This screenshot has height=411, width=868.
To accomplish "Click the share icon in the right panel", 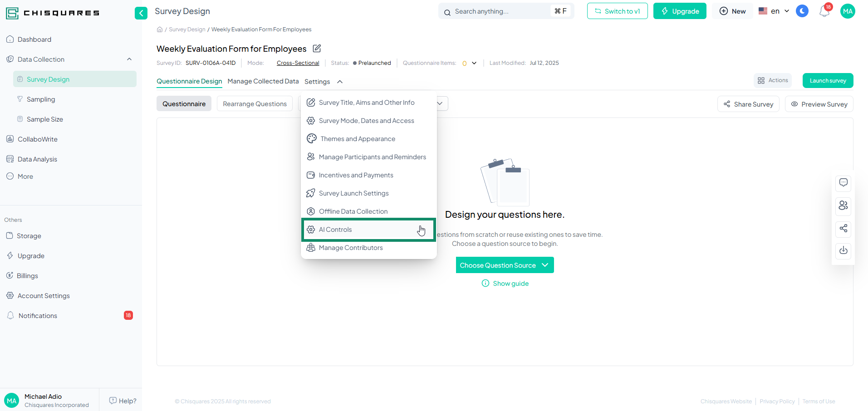I will click(x=843, y=228).
